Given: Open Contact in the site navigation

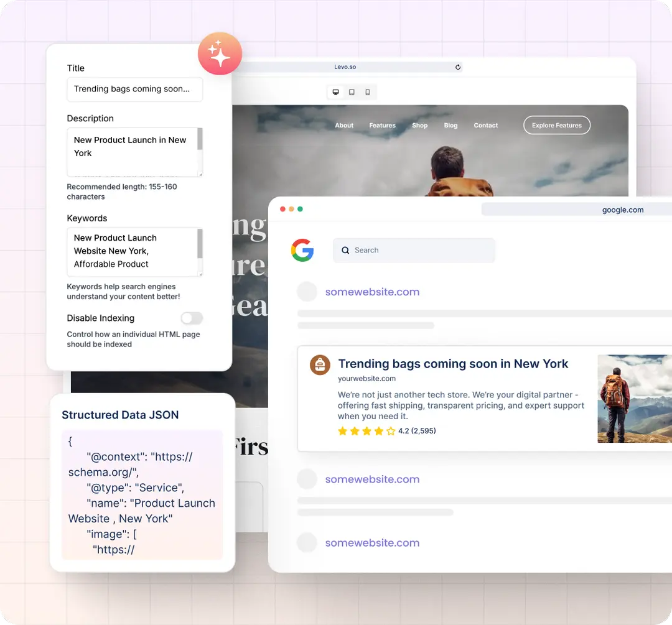Looking at the screenshot, I should [485, 125].
